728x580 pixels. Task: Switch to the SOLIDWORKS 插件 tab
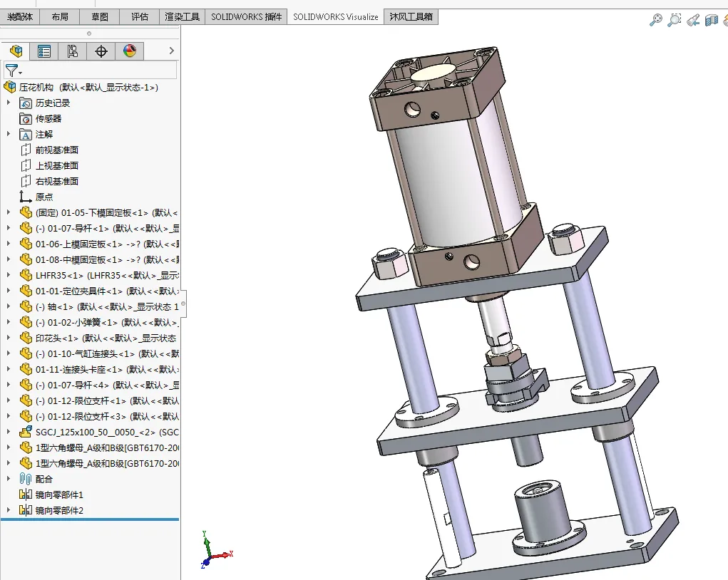246,17
